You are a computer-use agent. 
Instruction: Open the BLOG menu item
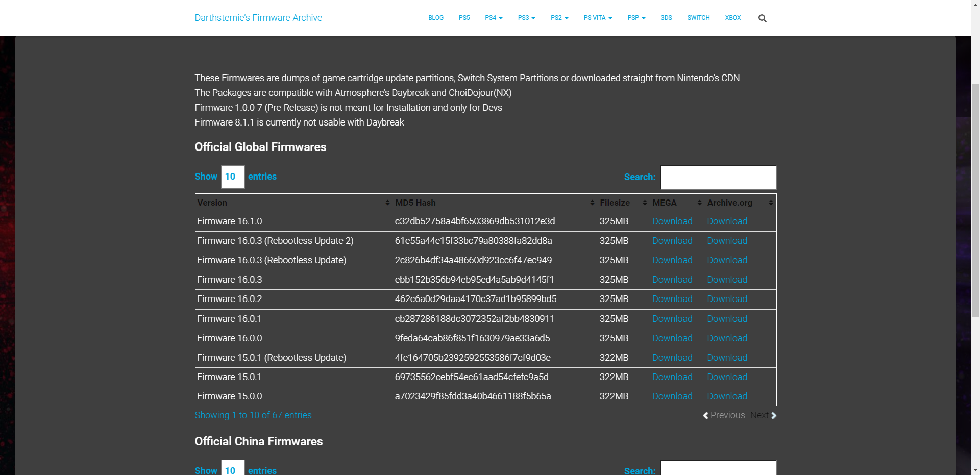coord(436,18)
